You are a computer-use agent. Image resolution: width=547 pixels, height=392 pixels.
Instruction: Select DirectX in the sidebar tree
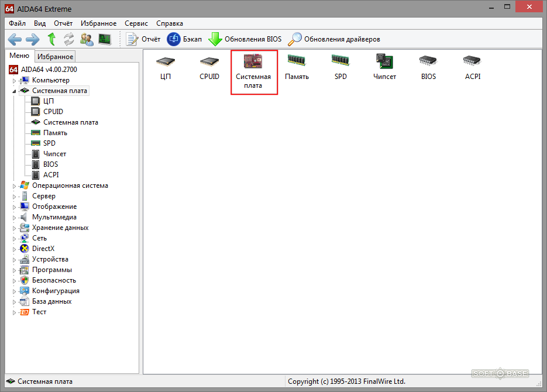click(x=37, y=249)
